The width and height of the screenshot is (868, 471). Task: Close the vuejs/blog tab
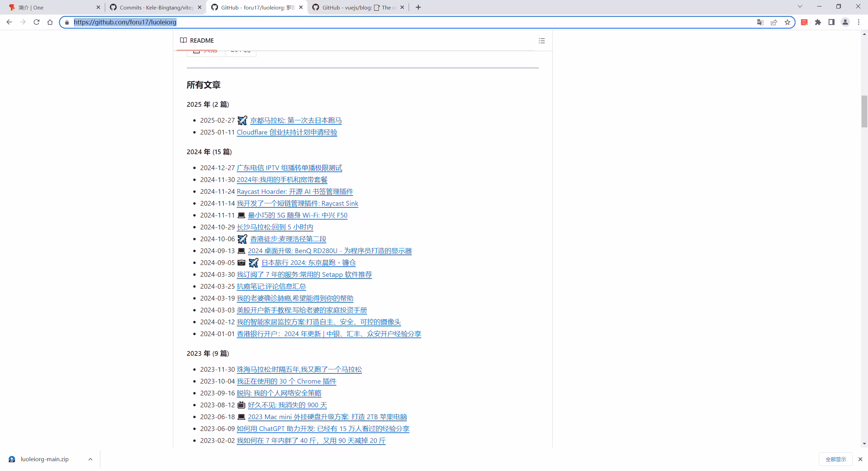(402, 7)
